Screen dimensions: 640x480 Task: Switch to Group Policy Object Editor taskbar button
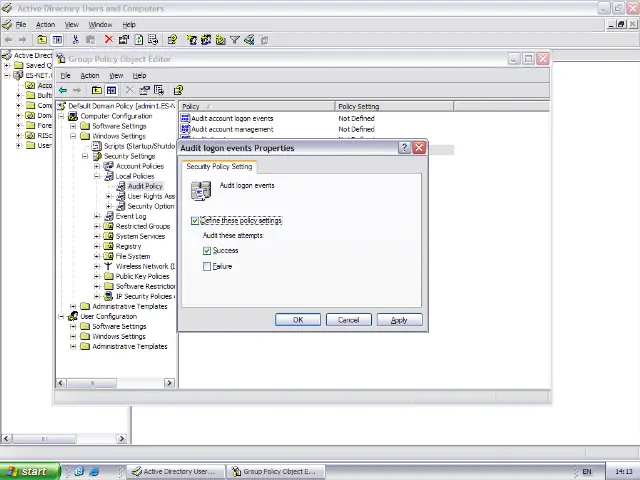click(276, 471)
